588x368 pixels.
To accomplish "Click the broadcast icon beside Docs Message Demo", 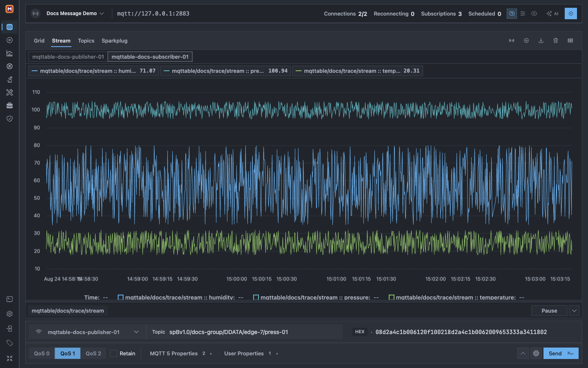I will point(36,13).
